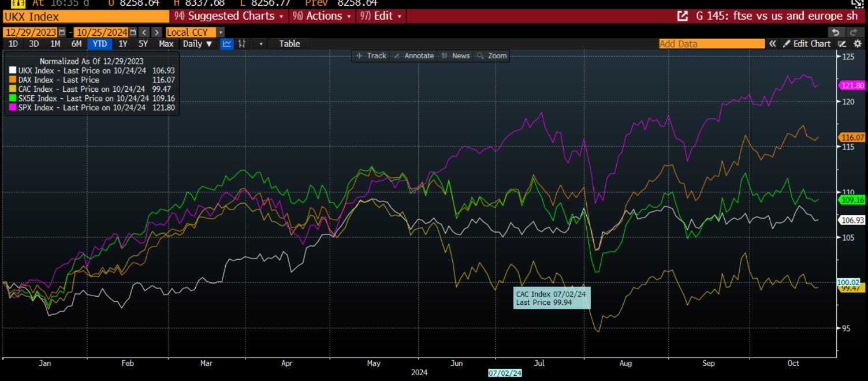This screenshot has width=868, height=381.
Task: Switch to Table view
Action: pos(289,44)
